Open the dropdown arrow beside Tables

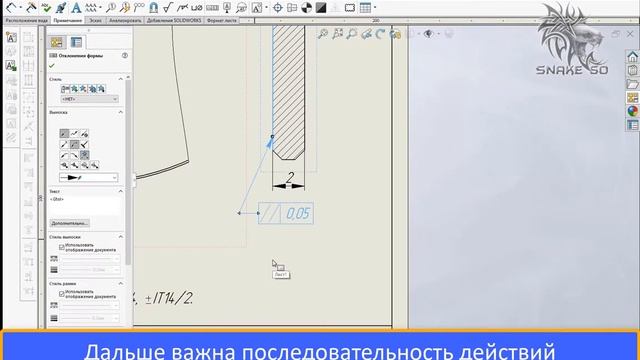[375, 7]
